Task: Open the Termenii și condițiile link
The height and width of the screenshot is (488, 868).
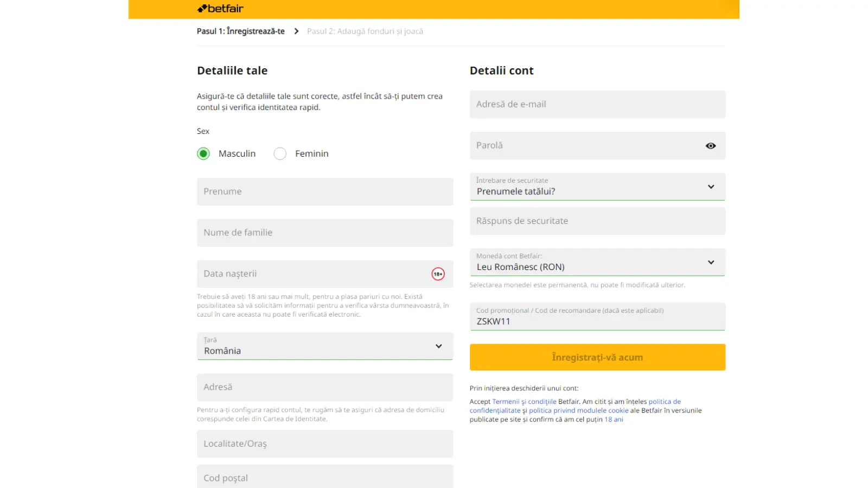Action: tap(524, 402)
